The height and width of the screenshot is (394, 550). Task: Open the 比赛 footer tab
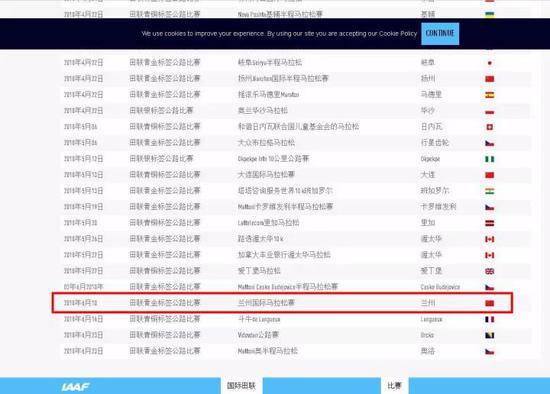394,386
